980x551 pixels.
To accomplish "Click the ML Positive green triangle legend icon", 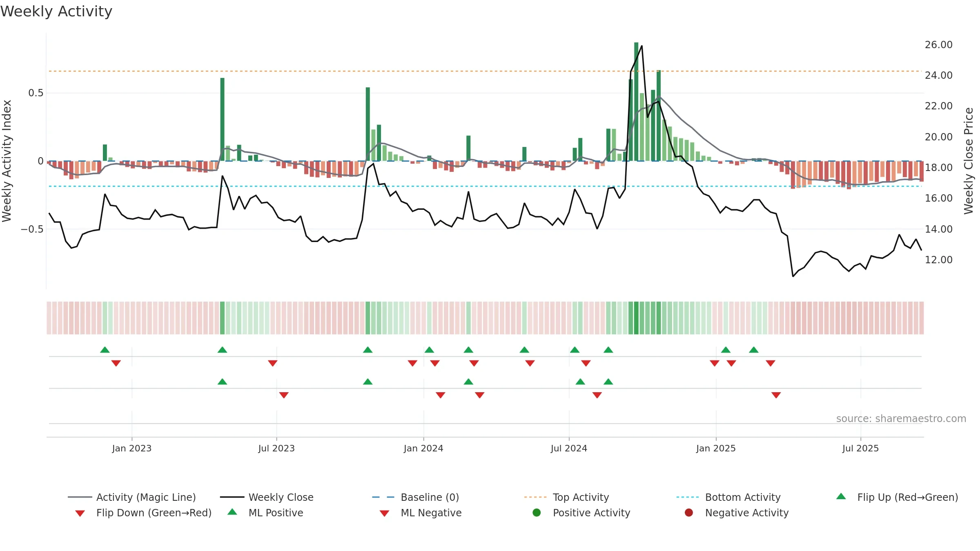I will pyautogui.click(x=232, y=512).
